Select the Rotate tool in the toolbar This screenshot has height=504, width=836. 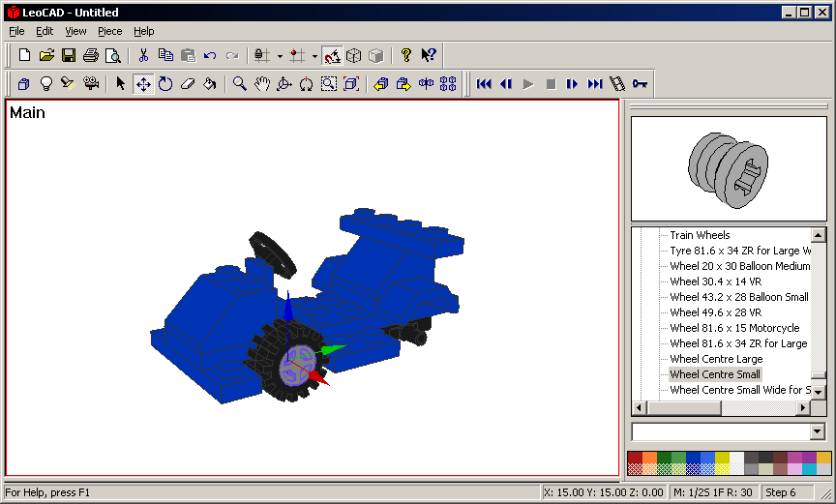click(x=165, y=84)
